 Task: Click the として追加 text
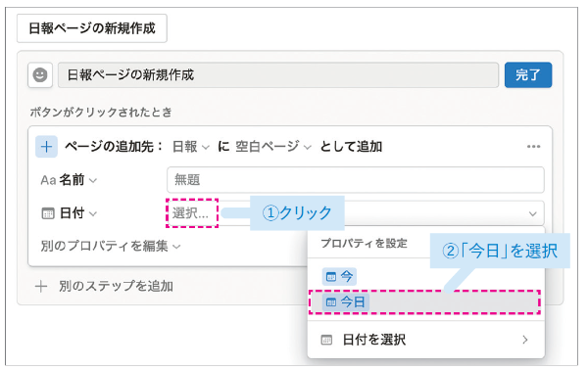(351, 147)
